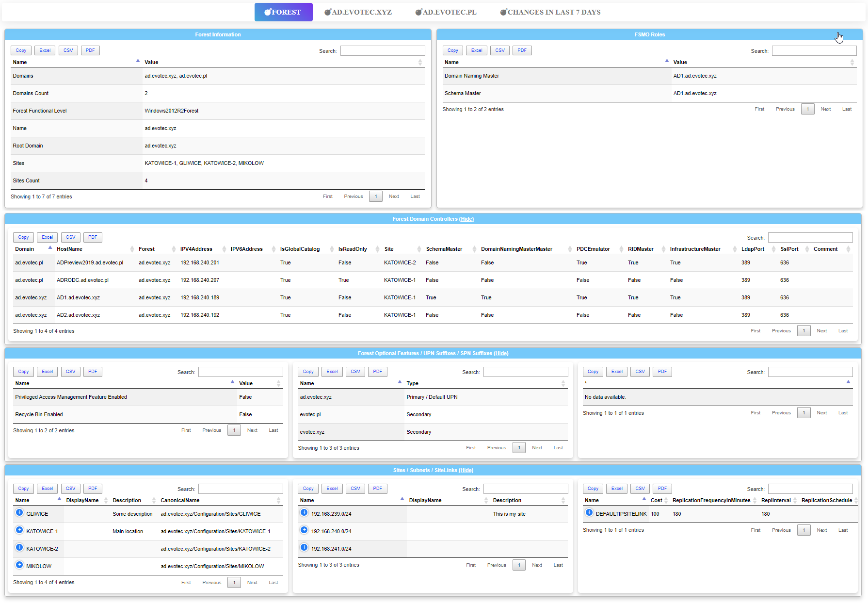Image resolution: width=868 pixels, height=605 pixels.
Task: Hide the Forest Domain Controllers section
Action: point(466,219)
